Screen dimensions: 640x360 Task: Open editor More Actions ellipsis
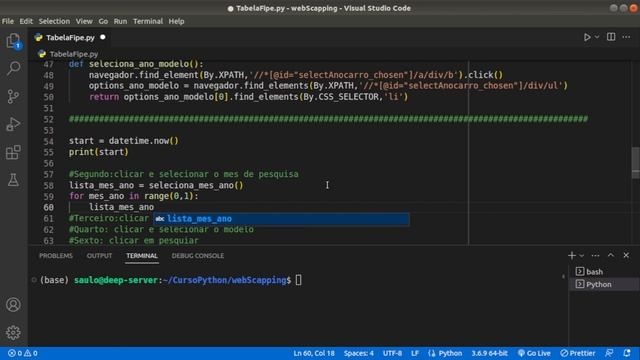pyautogui.click(x=626, y=37)
